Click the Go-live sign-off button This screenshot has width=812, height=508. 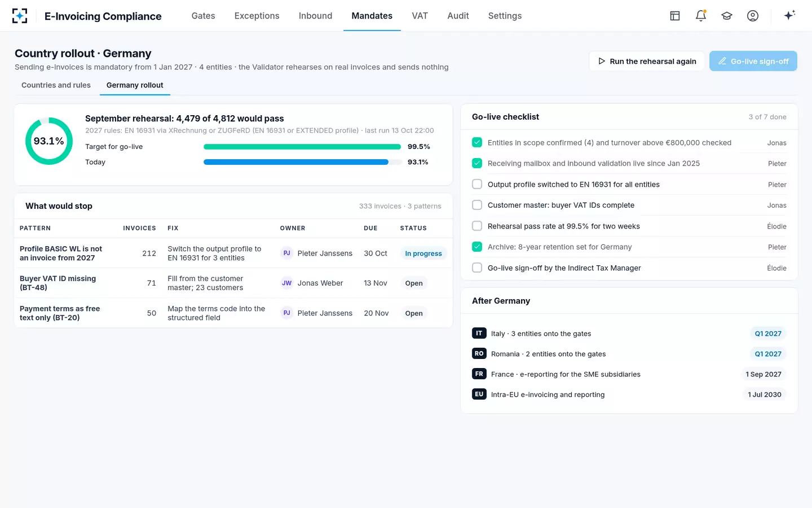click(x=753, y=61)
